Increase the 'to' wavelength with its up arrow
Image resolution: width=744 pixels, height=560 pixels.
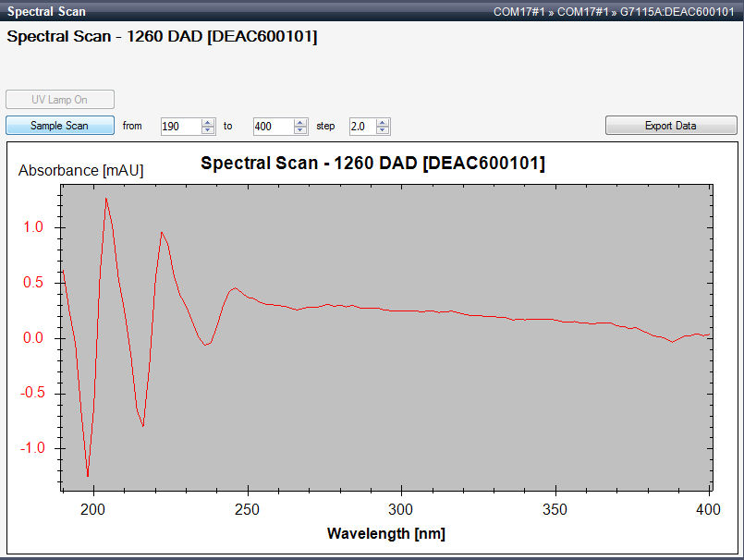coord(299,122)
